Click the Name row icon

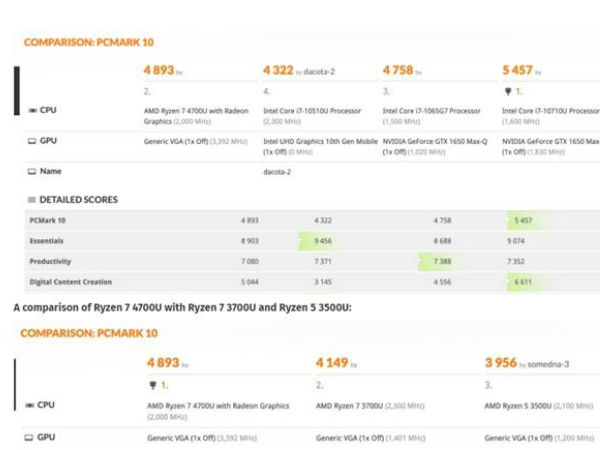(x=32, y=171)
